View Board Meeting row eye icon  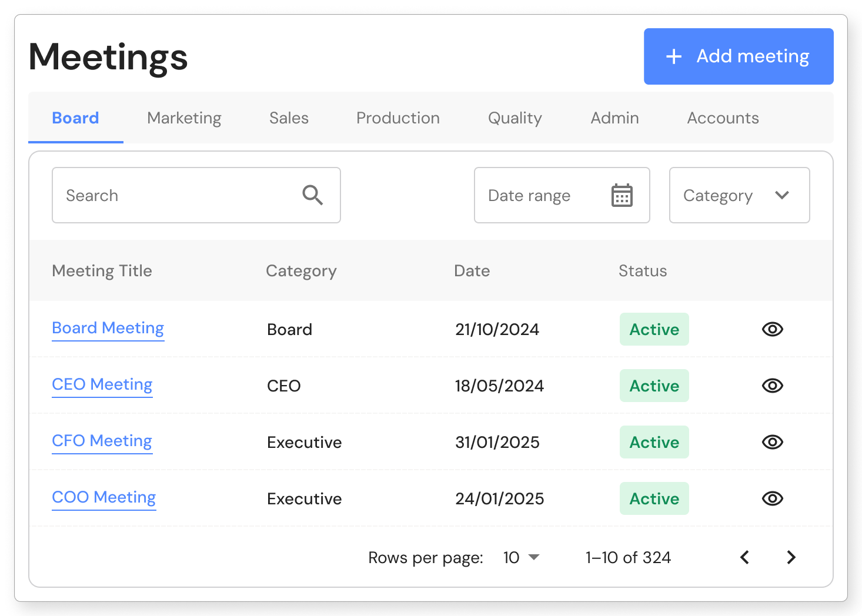pyautogui.click(x=772, y=329)
